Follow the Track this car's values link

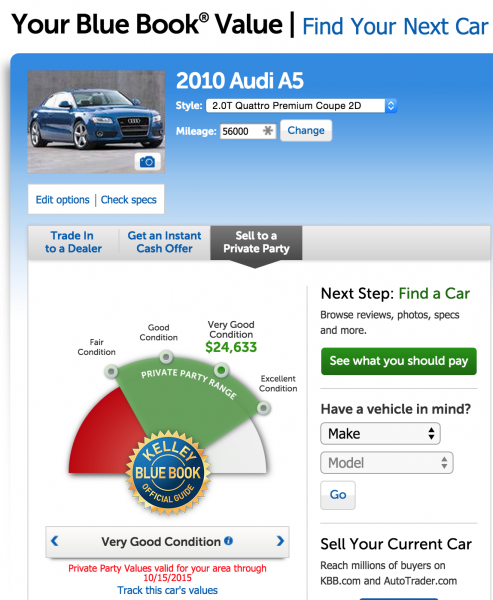click(167, 590)
